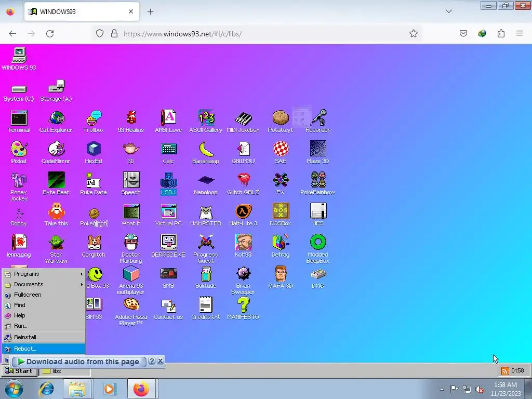Image resolution: width=532 pixels, height=399 pixels.
Task: Launch Modded BeepBox green ring icon
Action: pyautogui.click(x=318, y=249)
